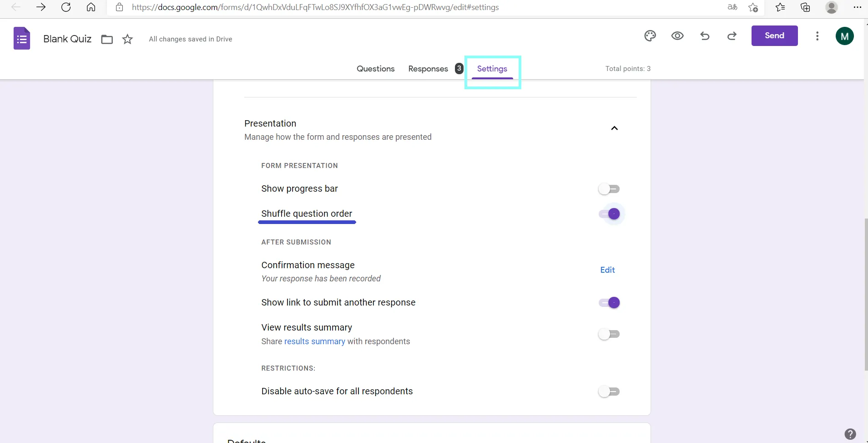Open the three-dot more options menu
Viewport: 868px width, 443px height.
coord(817,36)
